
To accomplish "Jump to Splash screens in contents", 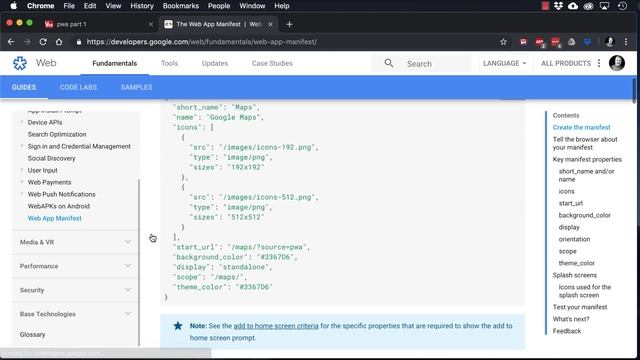I will click(575, 275).
